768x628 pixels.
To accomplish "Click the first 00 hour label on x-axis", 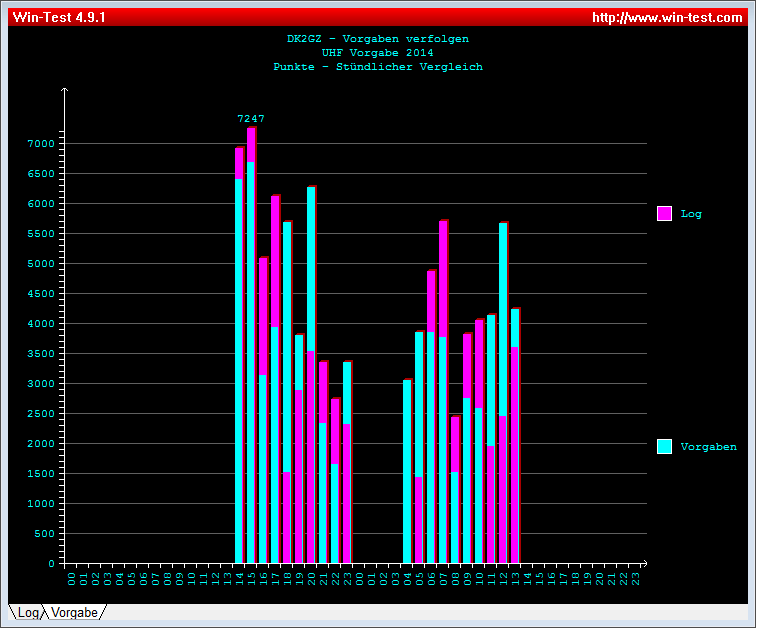I will coord(71,577).
